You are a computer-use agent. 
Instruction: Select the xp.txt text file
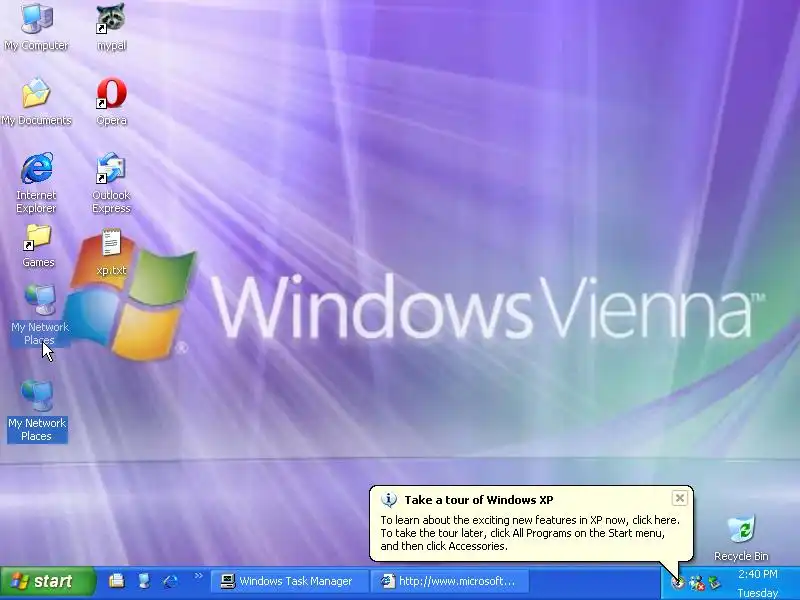tap(111, 252)
